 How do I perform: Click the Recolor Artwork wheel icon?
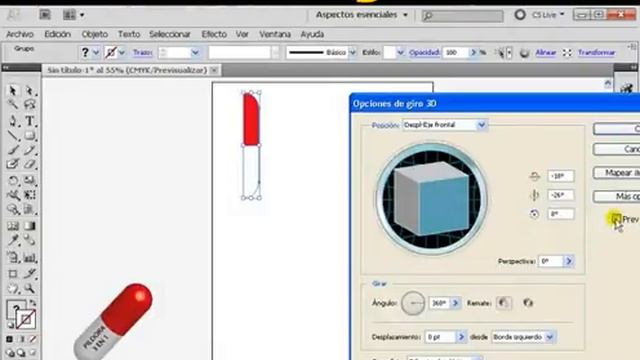click(524, 53)
